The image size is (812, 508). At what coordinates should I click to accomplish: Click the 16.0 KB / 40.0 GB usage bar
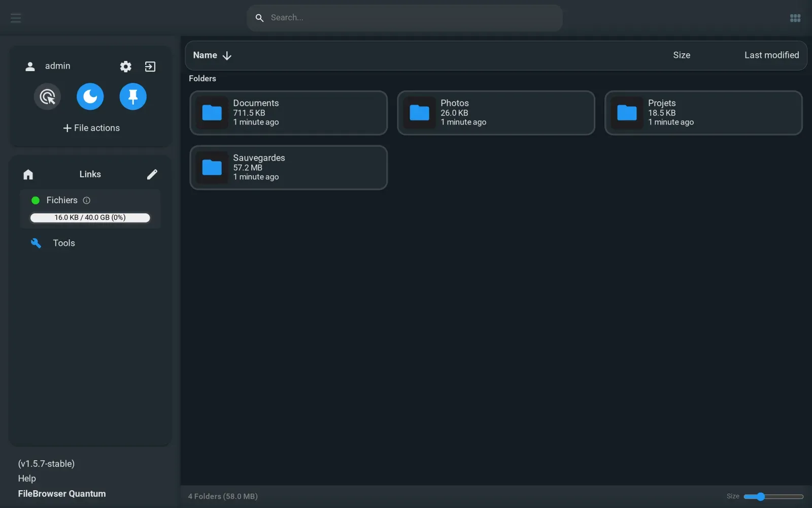(90, 218)
